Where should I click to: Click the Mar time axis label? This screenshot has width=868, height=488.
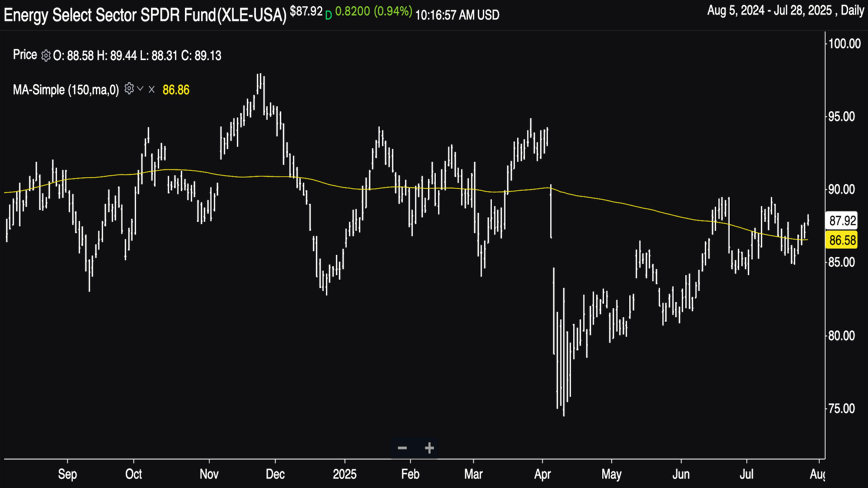coord(473,474)
